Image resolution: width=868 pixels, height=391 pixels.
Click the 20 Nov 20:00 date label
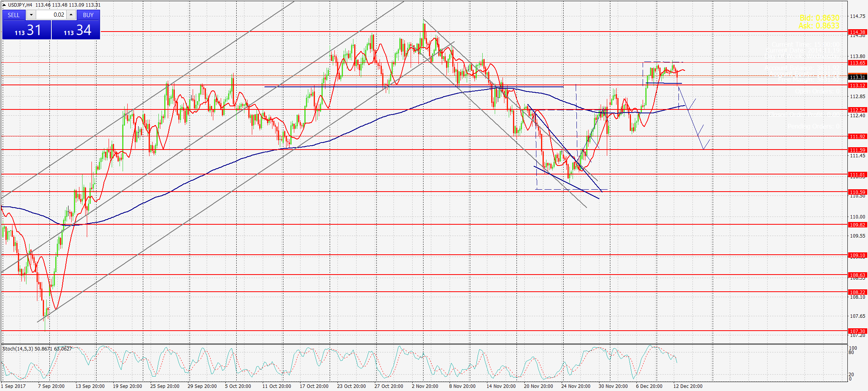pyautogui.click(x=538, y=386)
